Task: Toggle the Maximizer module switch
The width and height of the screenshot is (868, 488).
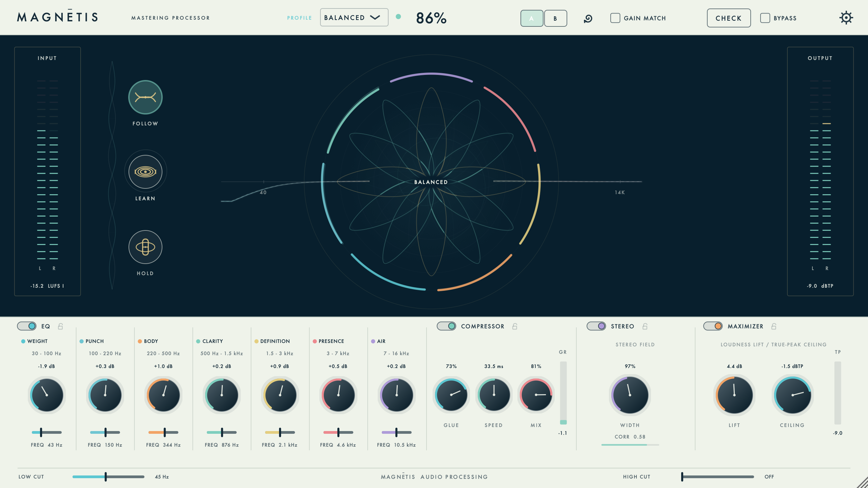Action: click(713, 326)
